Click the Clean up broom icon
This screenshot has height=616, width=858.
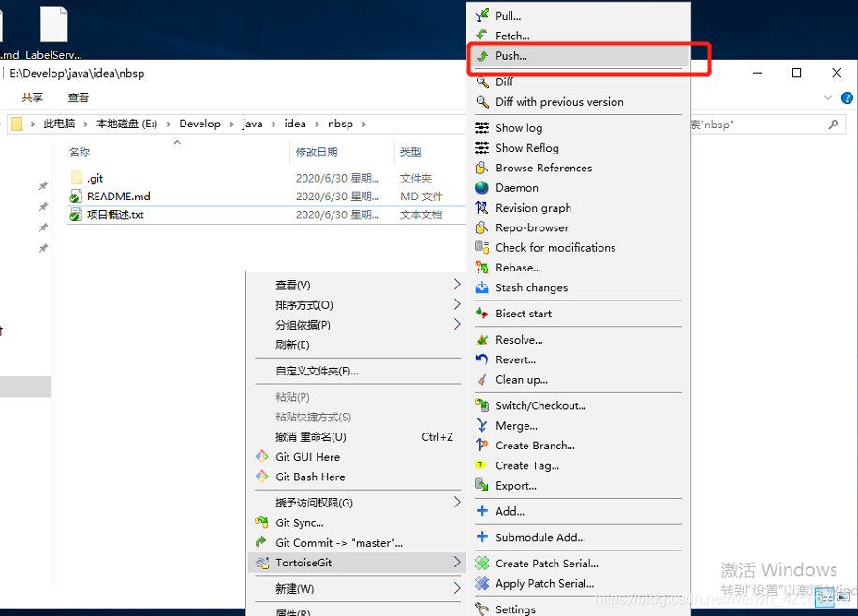pos(482,380)
